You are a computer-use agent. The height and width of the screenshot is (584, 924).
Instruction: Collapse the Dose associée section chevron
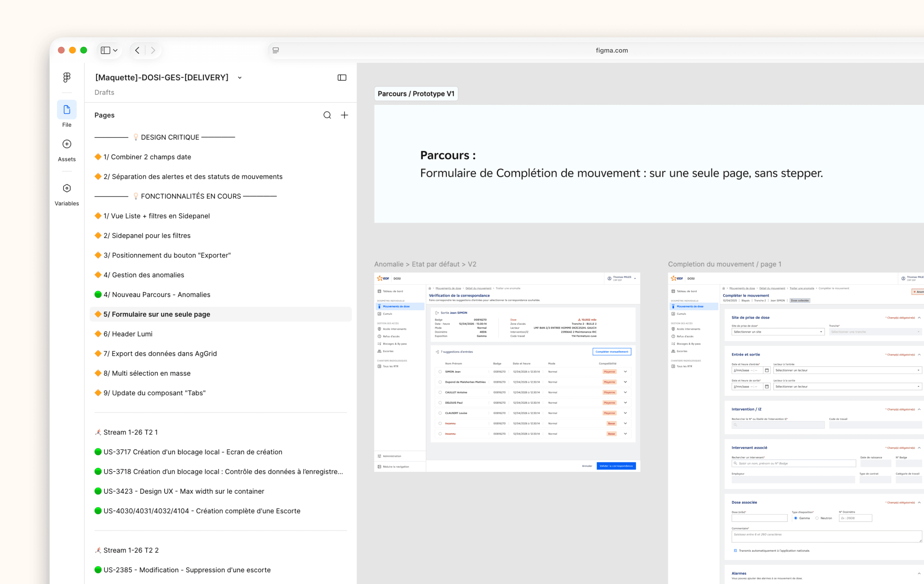click(919, 502)
